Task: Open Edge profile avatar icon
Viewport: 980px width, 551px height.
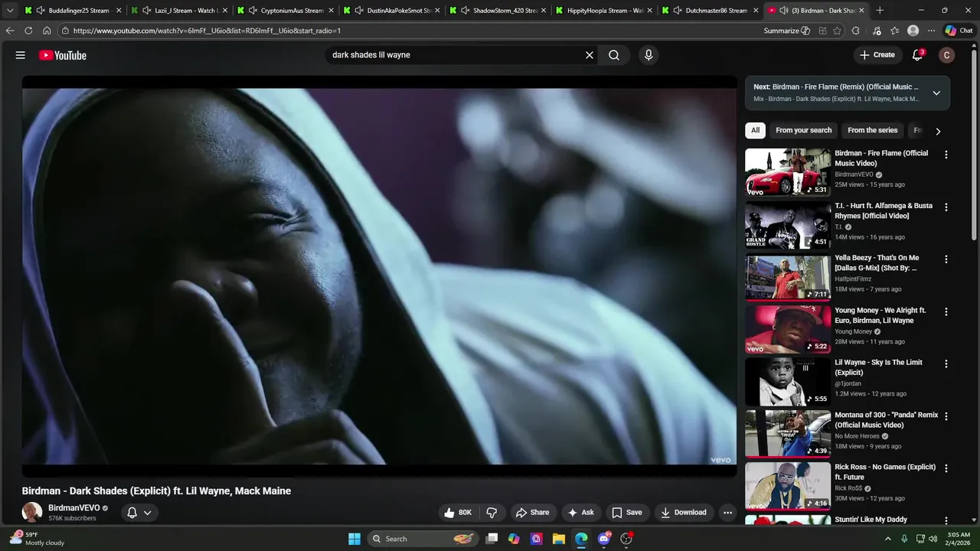Action: point(913,31)
